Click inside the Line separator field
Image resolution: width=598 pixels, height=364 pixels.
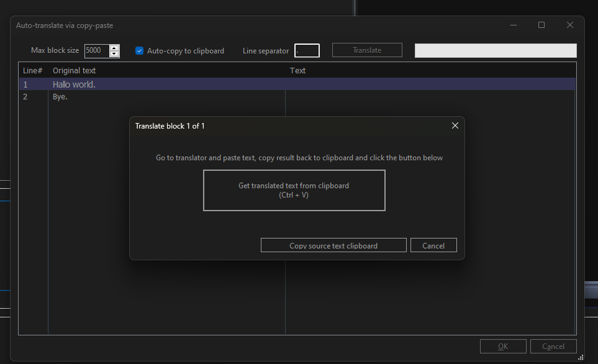pos(307,50)
